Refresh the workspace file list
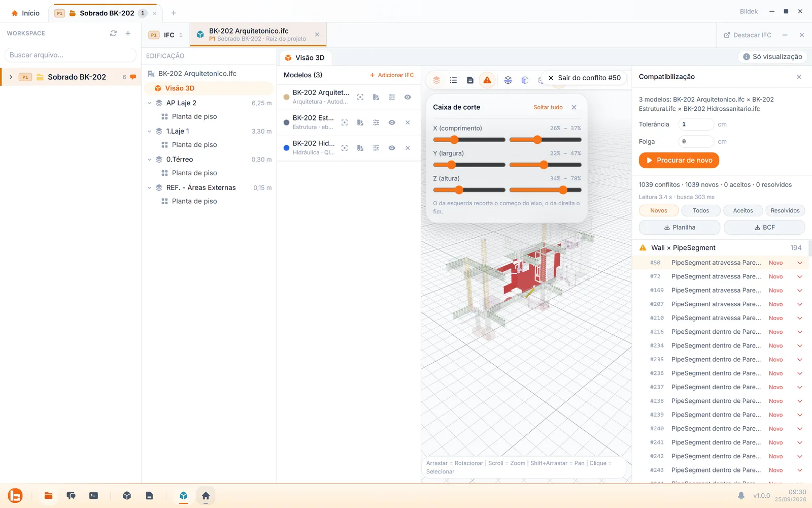The width and height of the screenshot is (812, 508). (113, 33)
